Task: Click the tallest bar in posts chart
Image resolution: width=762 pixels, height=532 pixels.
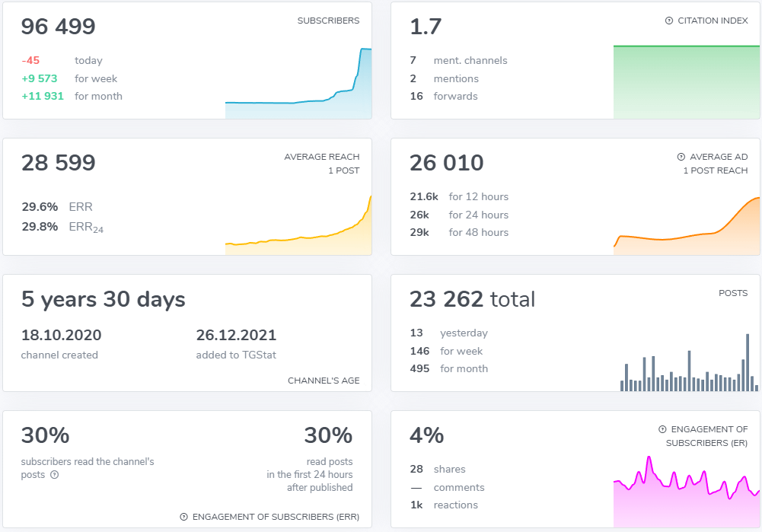Action: (748, 362)
